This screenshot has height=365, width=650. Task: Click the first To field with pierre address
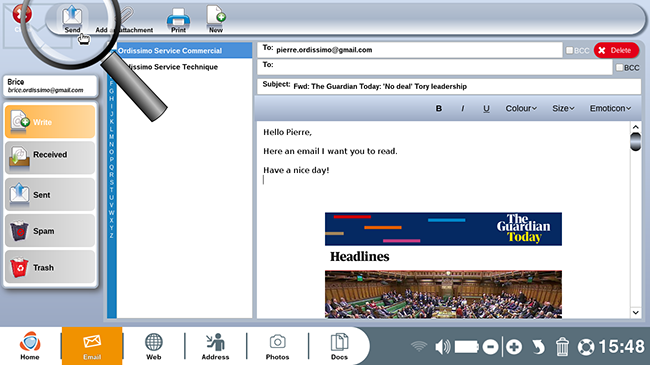[410, 50]
